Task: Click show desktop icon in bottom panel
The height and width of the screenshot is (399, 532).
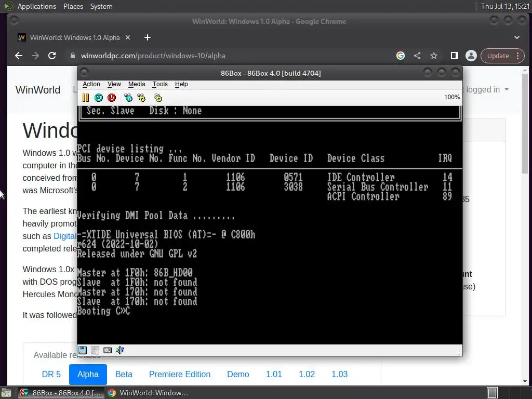Action: [x=6, y=393]
